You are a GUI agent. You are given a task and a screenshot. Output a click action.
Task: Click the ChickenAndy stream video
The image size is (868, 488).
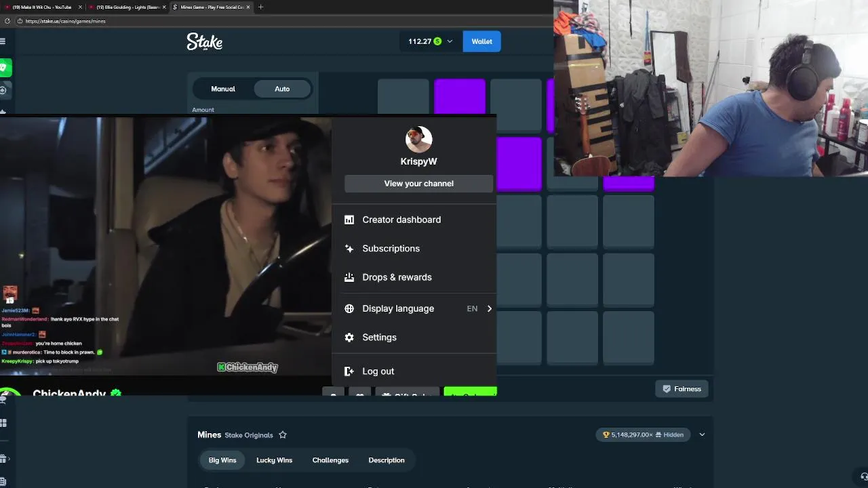(166, 246)
